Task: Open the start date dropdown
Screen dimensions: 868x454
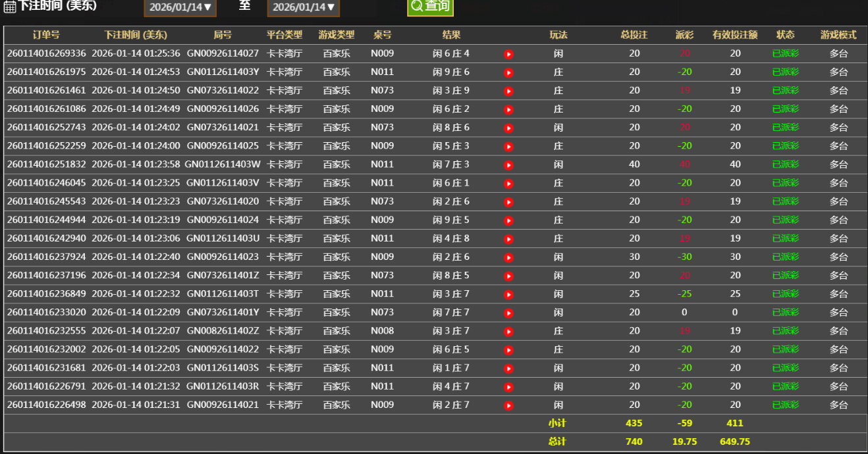Action: point(180,7)
